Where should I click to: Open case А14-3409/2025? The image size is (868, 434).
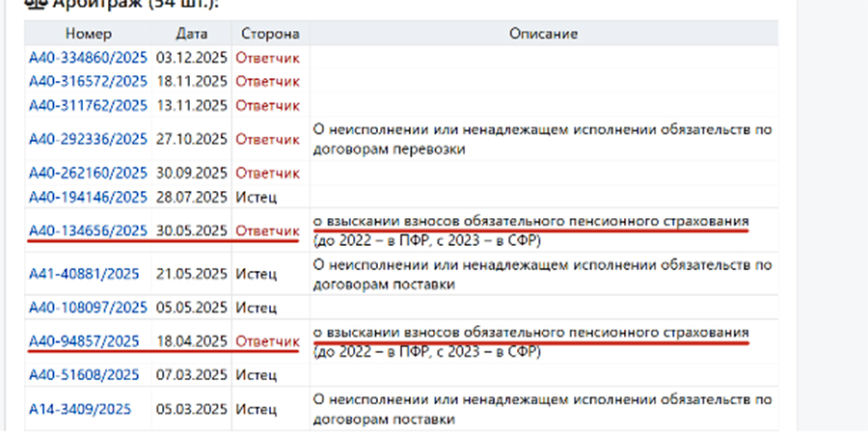80,408
